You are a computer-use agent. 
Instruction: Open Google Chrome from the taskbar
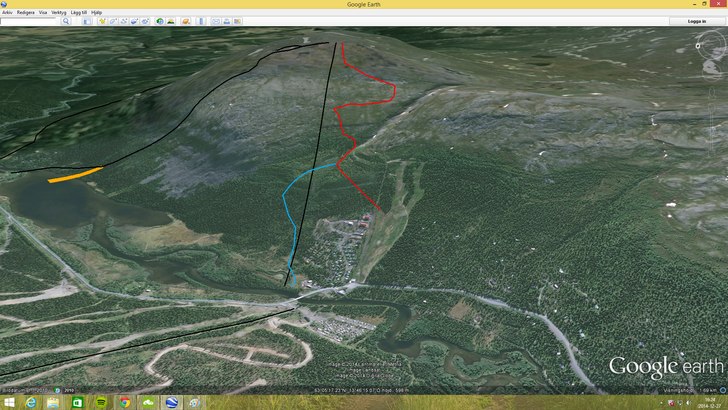124,402
